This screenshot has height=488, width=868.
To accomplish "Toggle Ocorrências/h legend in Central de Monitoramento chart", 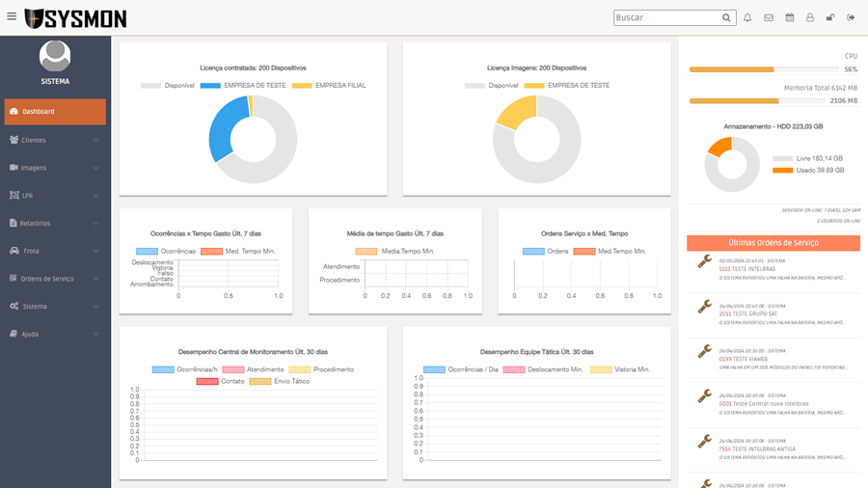I will click(163, 369).
